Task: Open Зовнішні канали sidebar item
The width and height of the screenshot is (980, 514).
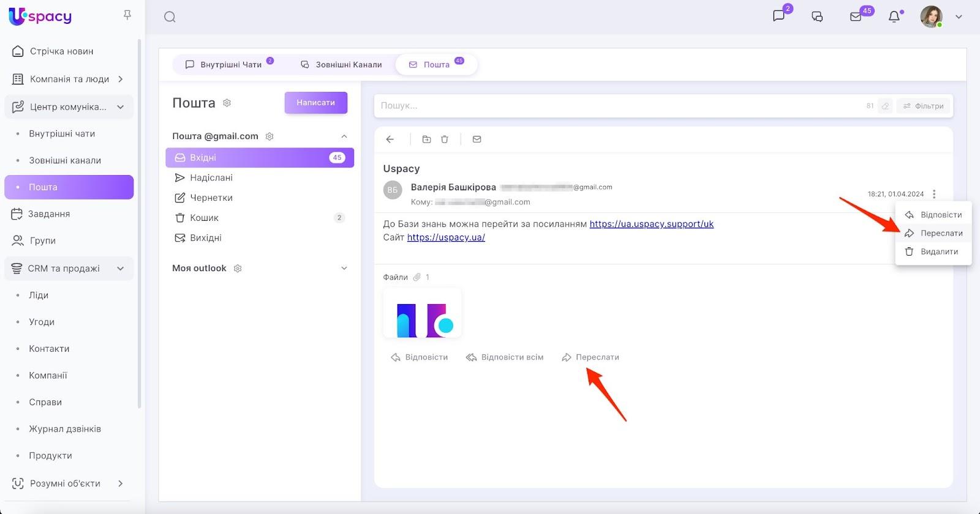Action: pyautogui.click(x=65, y=160)
